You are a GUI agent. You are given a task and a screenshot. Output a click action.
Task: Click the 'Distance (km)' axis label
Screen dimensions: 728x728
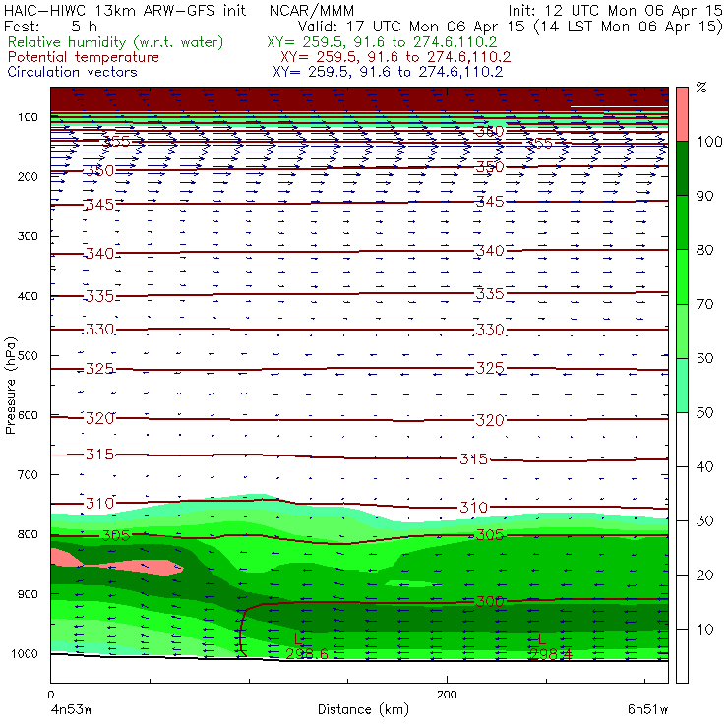coord(364,709)
